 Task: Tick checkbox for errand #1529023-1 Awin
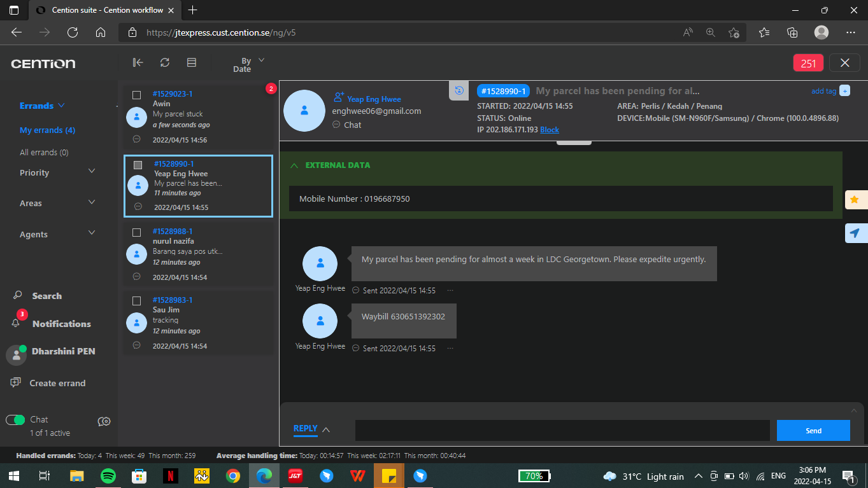click(136, 95)
